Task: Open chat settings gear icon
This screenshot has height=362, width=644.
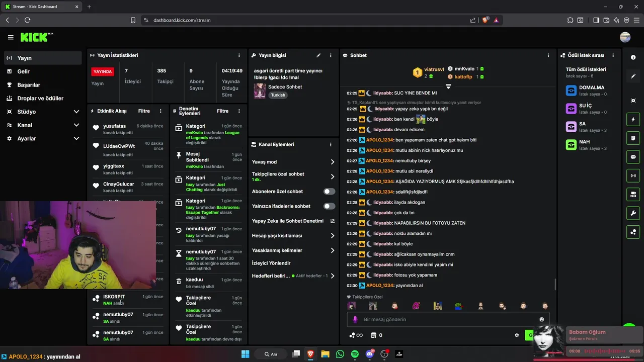Action: (517, 335)
